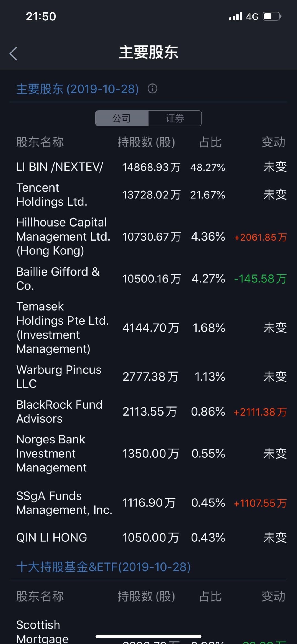Open Tencent Holdings Ltd. shareholder entry

[148, 195]
